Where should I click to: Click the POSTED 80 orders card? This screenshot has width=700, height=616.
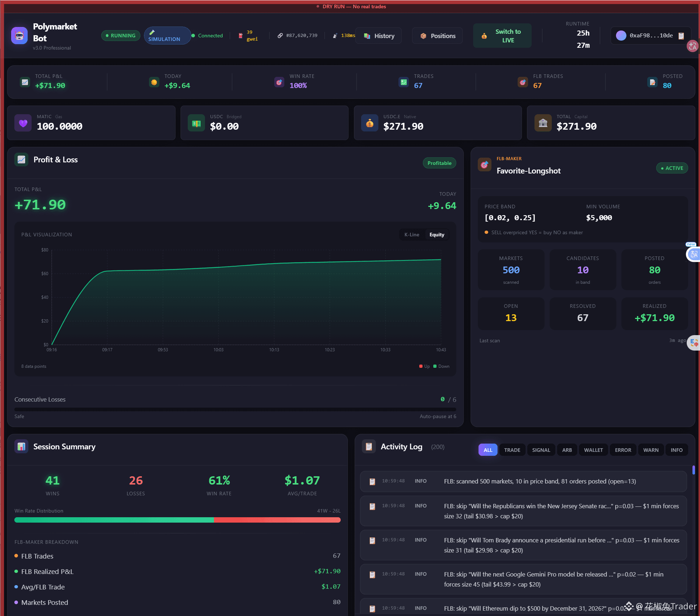pyautogui.click(x=654, y=270)
